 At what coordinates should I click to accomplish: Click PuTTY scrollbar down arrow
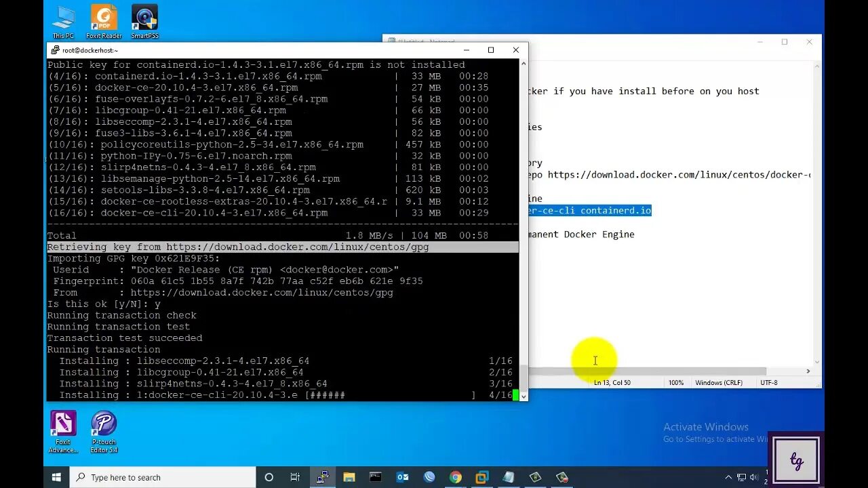point(523,395)
